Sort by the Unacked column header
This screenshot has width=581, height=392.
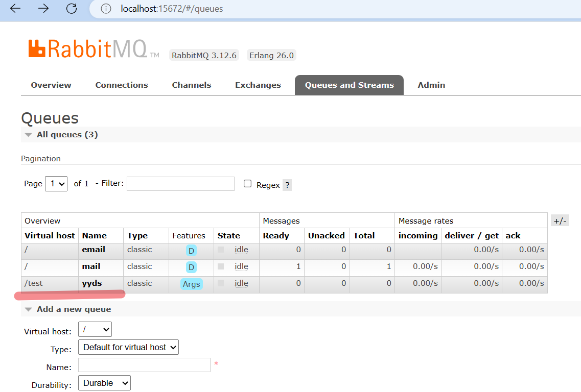327,236
